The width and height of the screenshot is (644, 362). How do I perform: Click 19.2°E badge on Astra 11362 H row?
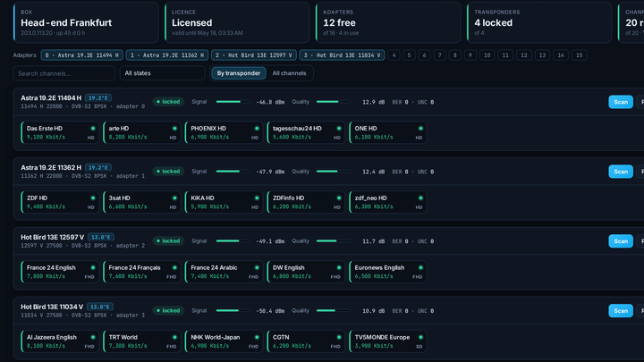point(98,167)
